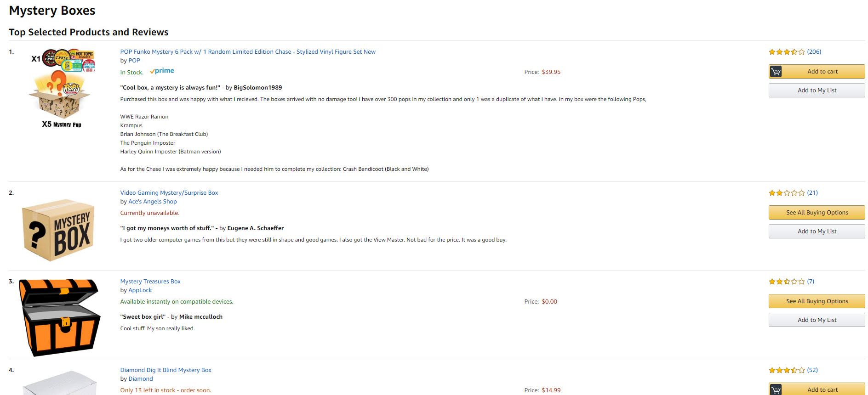The width and height of the screenshot is (868, 395).
Task: Click the star rating for Video Gaming box
Action: pyautogui.click(x=787, y=193)
